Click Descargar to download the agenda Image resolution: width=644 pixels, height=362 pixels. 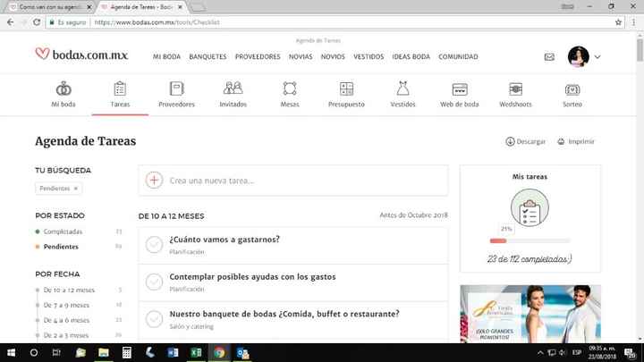tap(526, 141)
